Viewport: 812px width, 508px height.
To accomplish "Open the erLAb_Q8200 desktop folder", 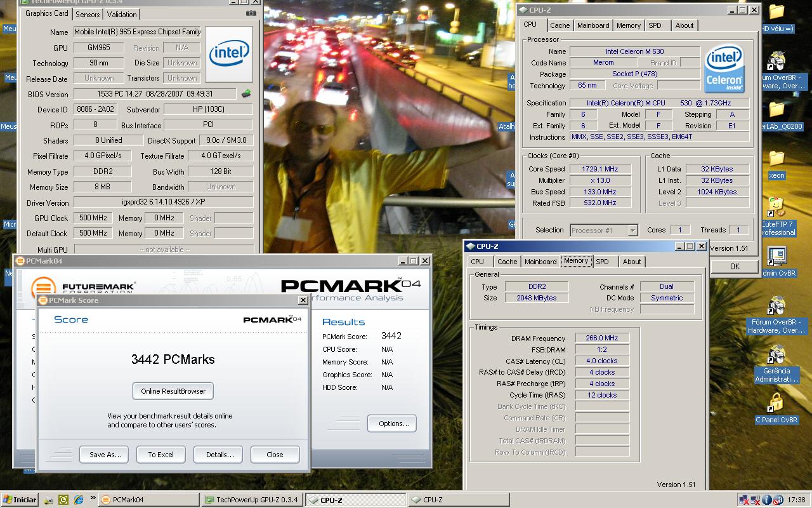I will click(x=776, y=116).
